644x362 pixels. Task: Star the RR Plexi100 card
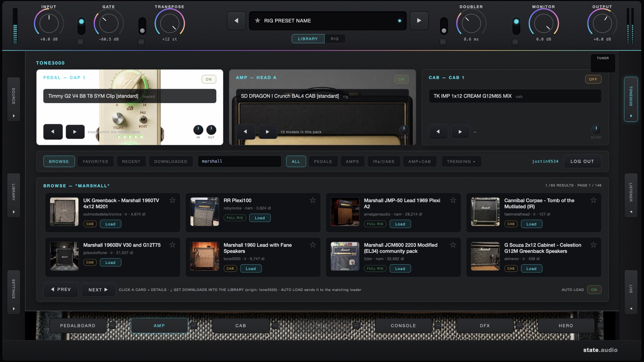point(313,200)
